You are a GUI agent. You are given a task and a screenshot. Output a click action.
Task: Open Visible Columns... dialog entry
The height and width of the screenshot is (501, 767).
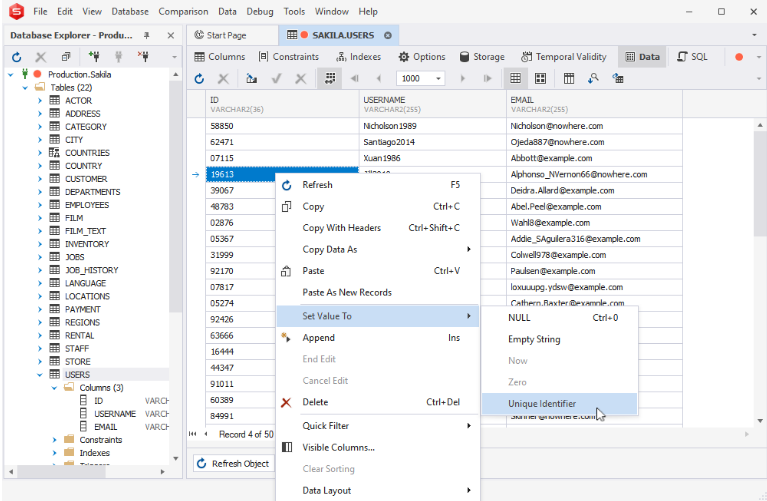point(378,447)
